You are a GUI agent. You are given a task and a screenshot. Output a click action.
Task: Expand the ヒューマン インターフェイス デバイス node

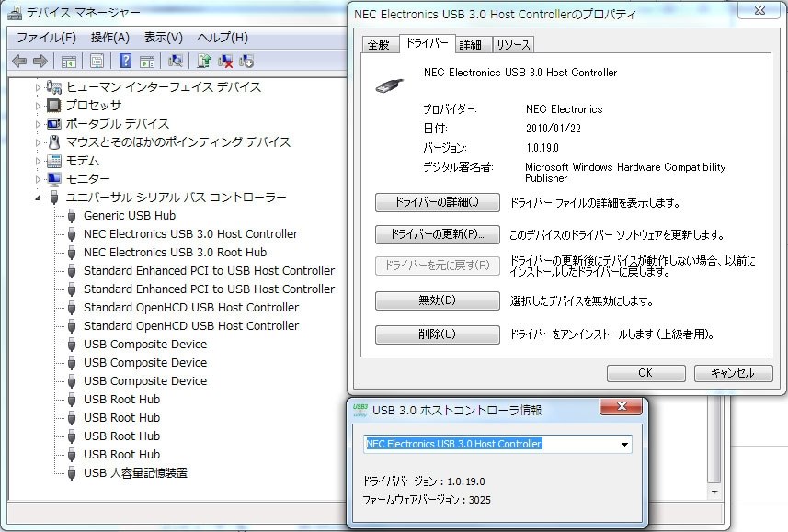(x=39, y=87)
